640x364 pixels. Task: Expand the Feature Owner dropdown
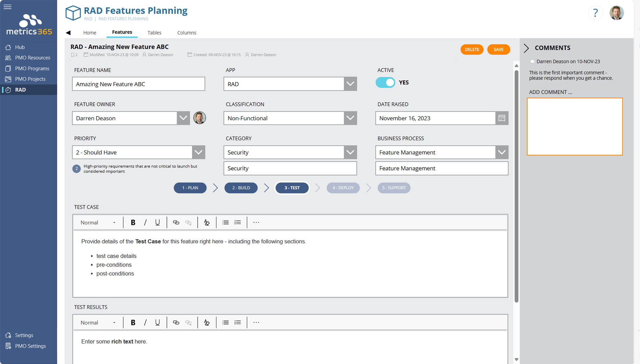pyautogui.click(x=183, y=118)
